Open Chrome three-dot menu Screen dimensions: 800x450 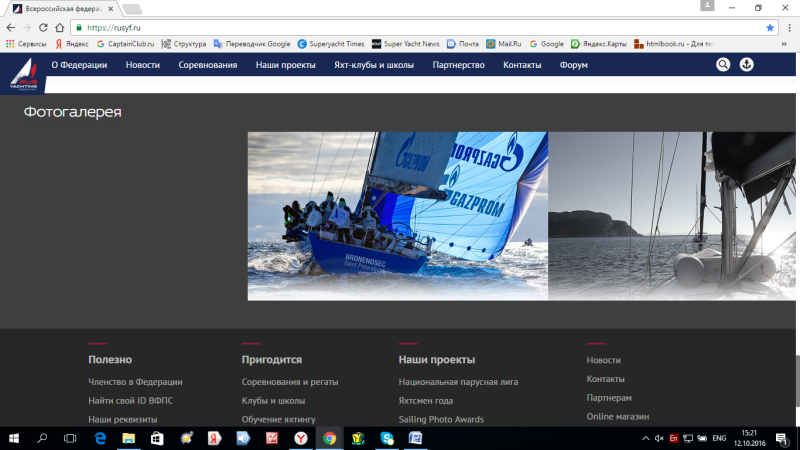[790, 28]
